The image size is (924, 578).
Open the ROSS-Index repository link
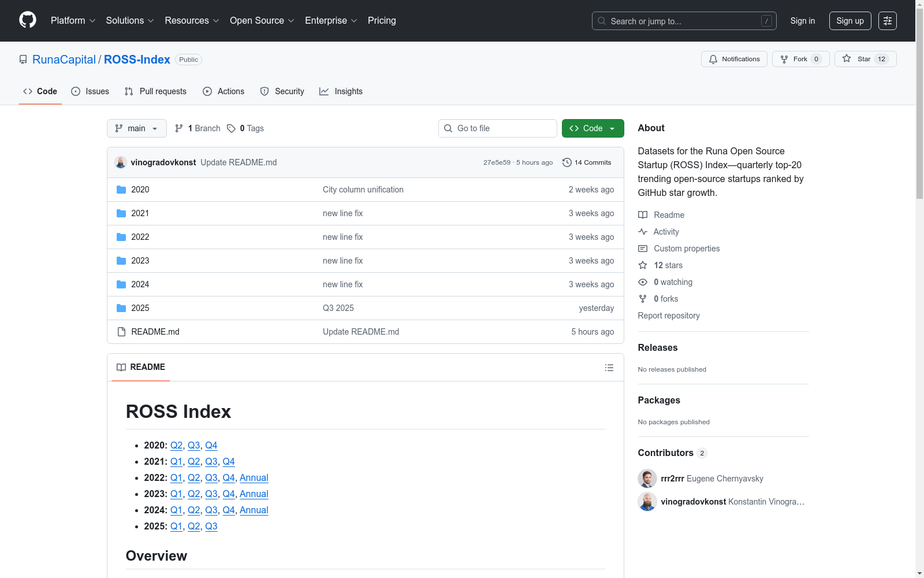click(x=137, y=60)
